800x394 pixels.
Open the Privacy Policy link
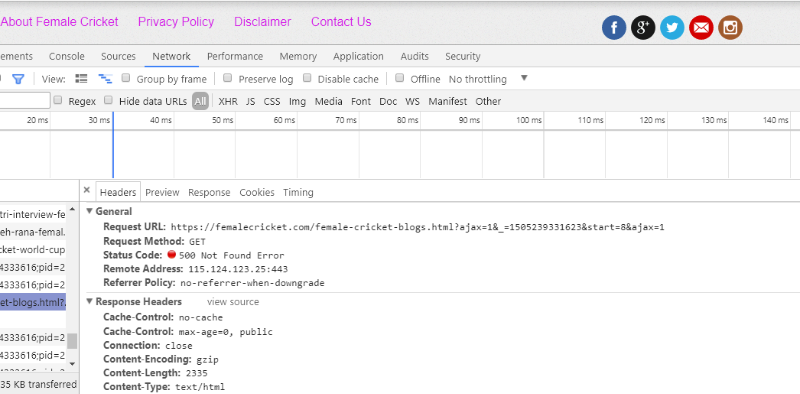coord(176,21)
